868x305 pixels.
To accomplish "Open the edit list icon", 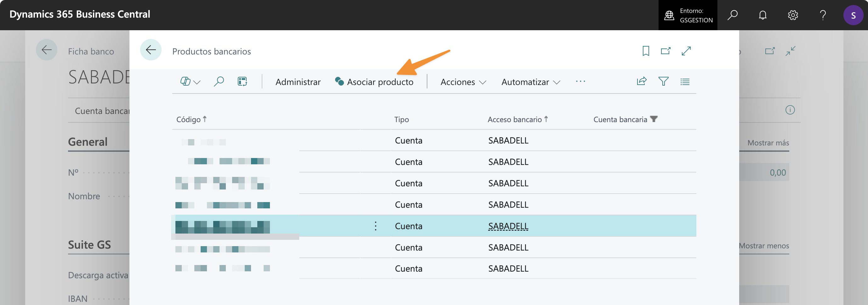I will point(242,82).
